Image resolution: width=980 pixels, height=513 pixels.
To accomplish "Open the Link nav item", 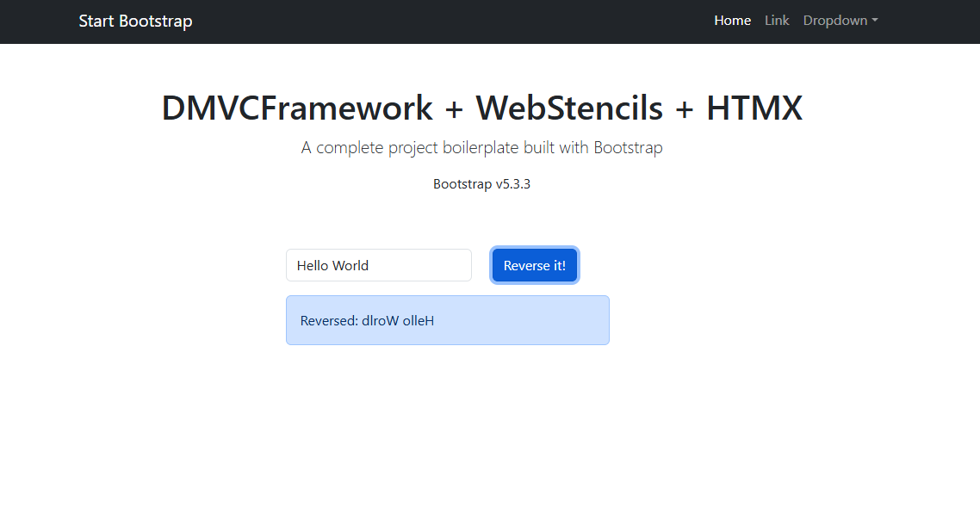I will [x=777, y=21].
